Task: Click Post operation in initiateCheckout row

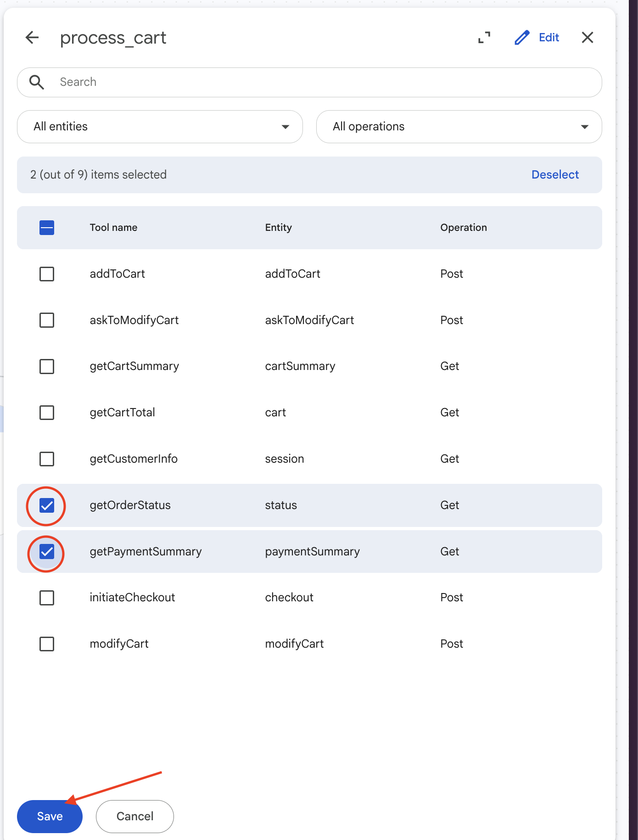Action: click(452, 598)
